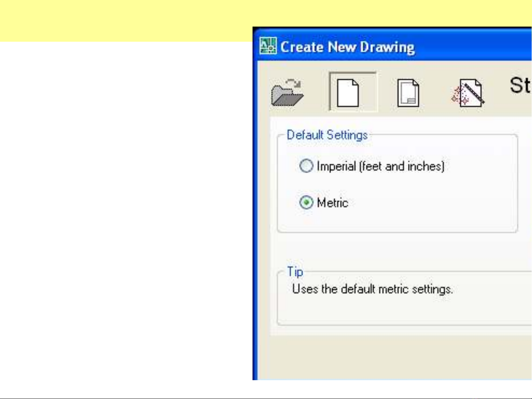Choose the Use a Template icon

coord(408,93)
